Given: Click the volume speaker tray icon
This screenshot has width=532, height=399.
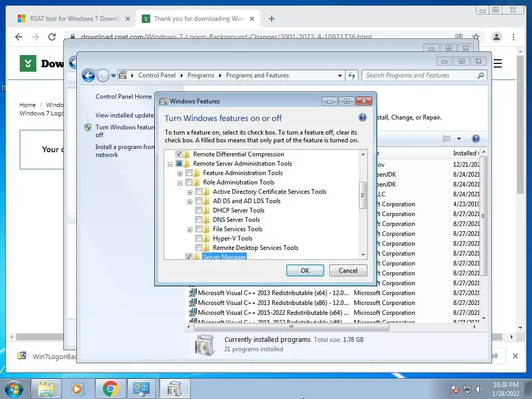Looking at the screenshot, I should pos(480,389).
